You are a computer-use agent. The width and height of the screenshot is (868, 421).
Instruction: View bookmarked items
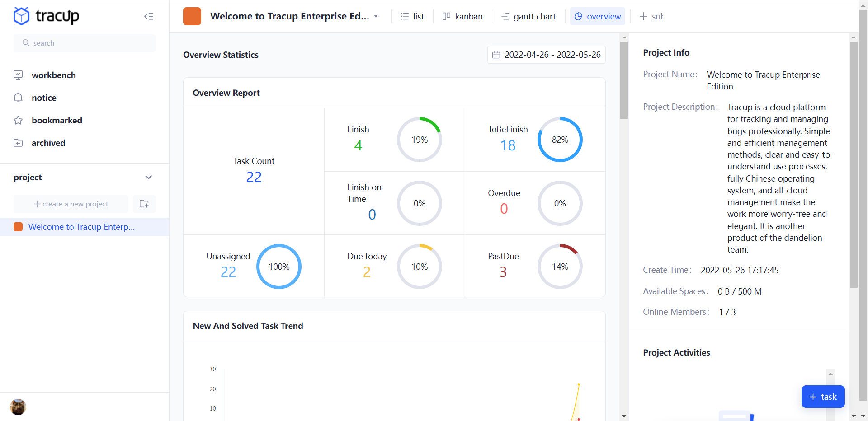click(57, 120)
